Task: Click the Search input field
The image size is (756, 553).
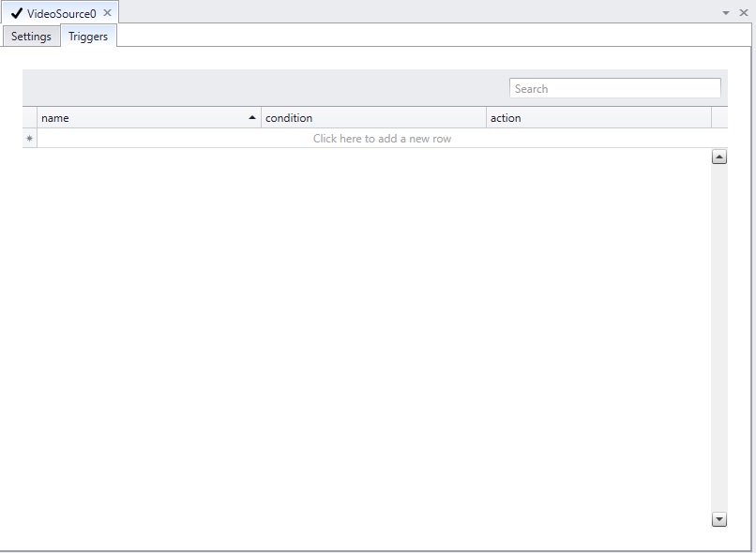Action: [x=614, y=89]
